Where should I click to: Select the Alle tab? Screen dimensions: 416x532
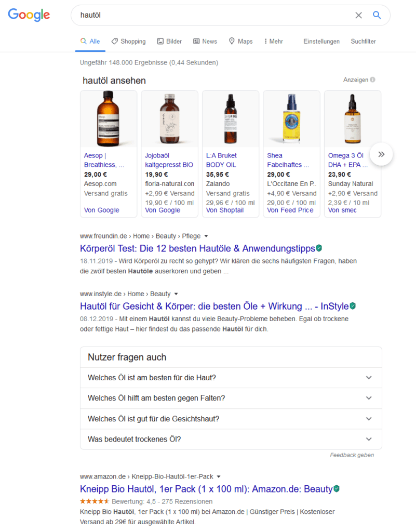click(90, 42)
